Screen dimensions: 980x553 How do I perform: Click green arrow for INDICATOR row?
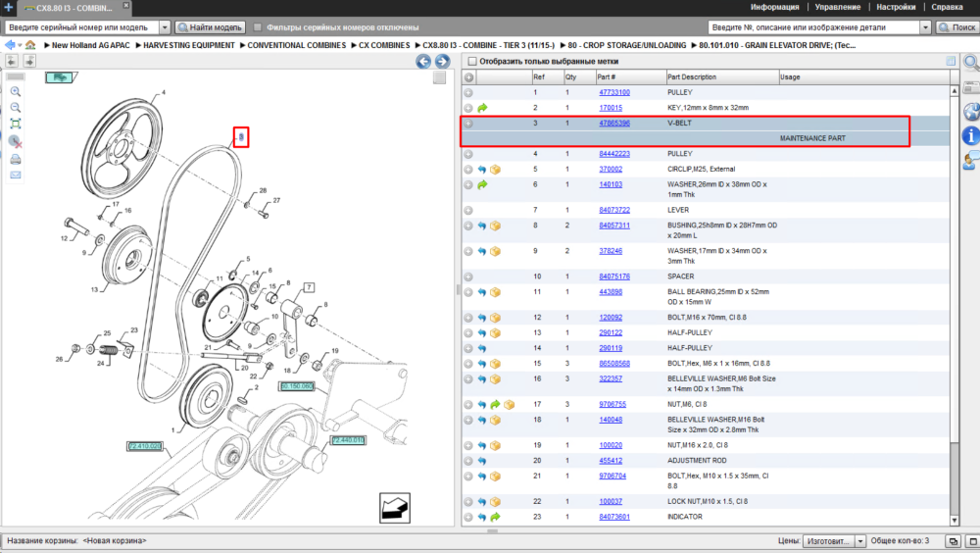(x=495, y=518)
